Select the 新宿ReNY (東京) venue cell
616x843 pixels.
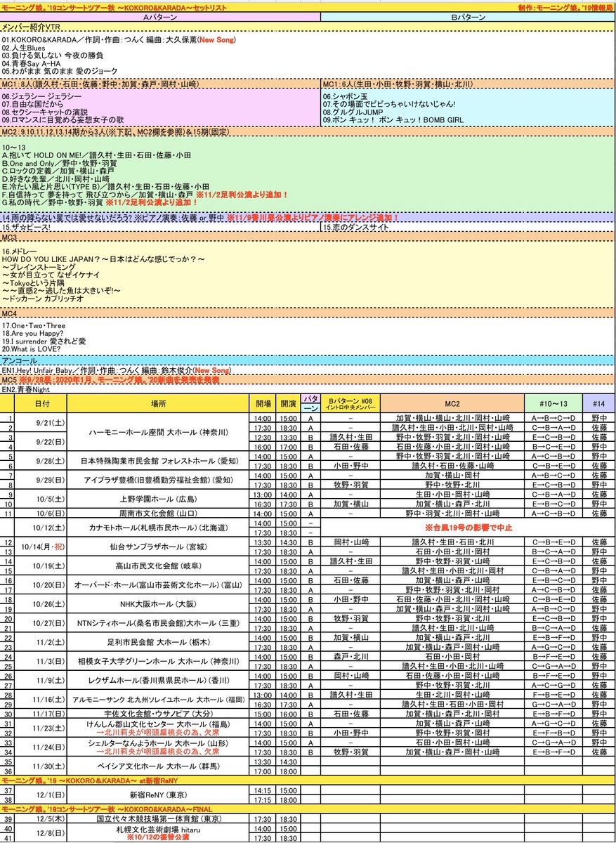pos(159,795)
